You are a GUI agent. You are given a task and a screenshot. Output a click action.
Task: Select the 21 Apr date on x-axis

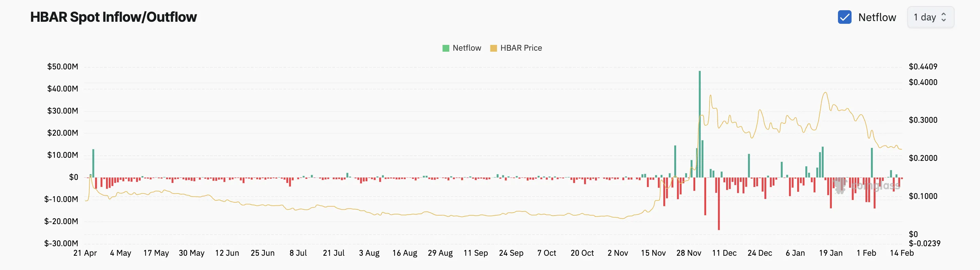85,253
